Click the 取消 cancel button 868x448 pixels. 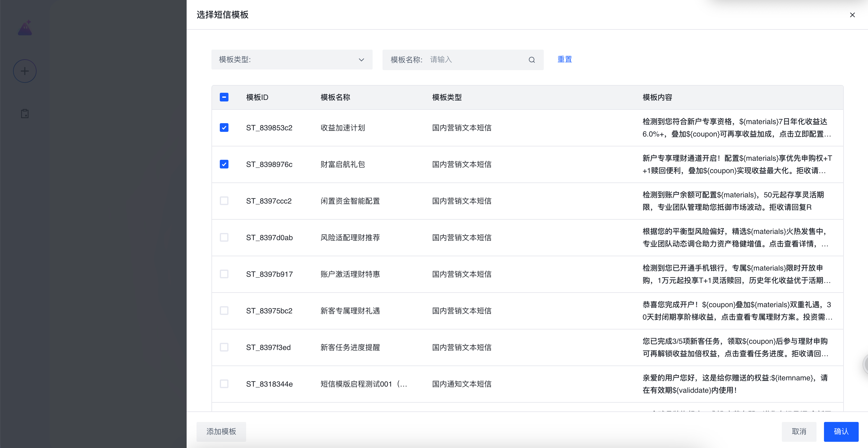coord(799,432)
